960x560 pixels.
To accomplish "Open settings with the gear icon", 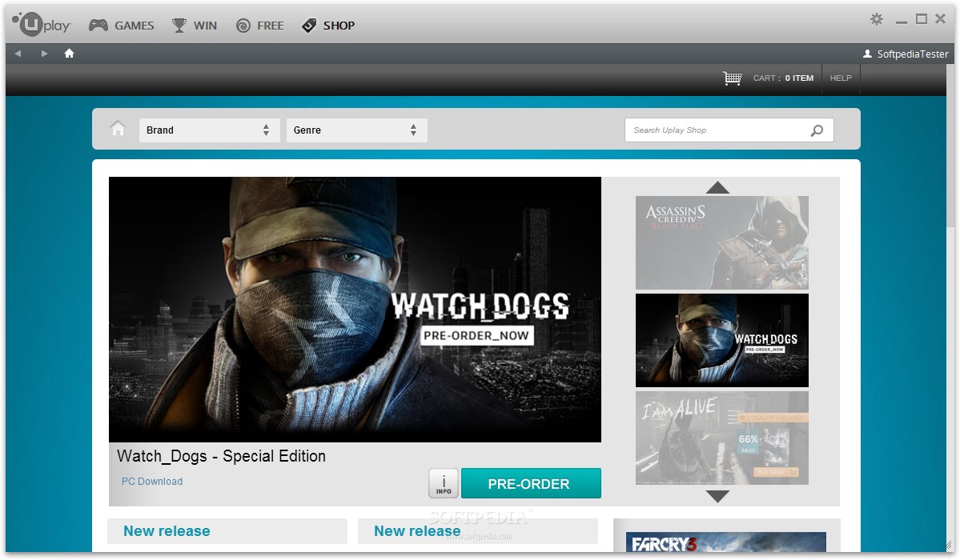I will click(877, 19).
